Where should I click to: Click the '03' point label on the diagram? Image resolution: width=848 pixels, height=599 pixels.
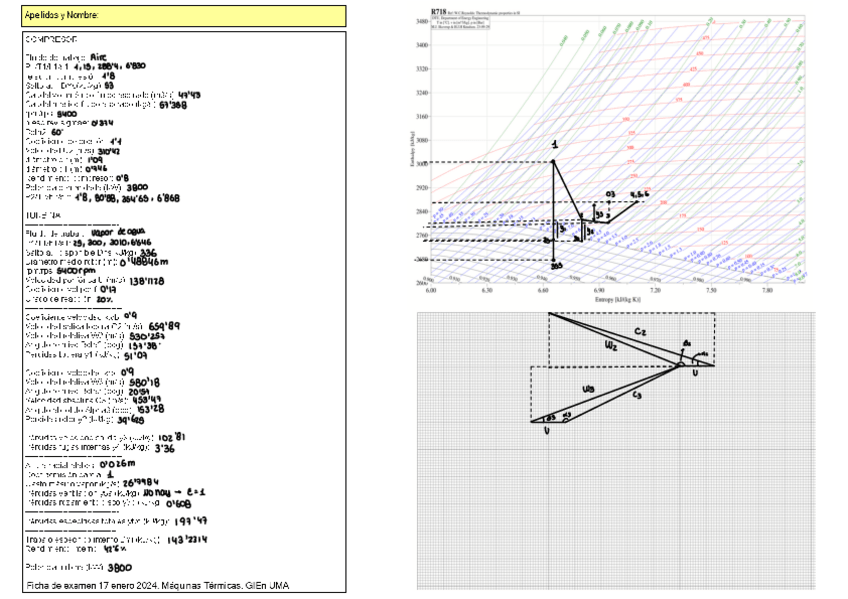point(609,193)
